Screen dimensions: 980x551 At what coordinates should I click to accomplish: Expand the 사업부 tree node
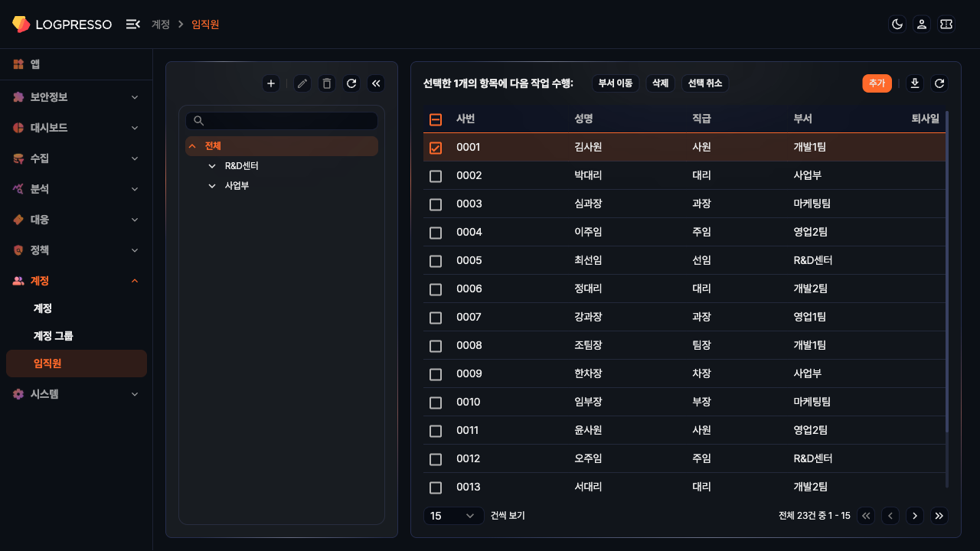212,186
